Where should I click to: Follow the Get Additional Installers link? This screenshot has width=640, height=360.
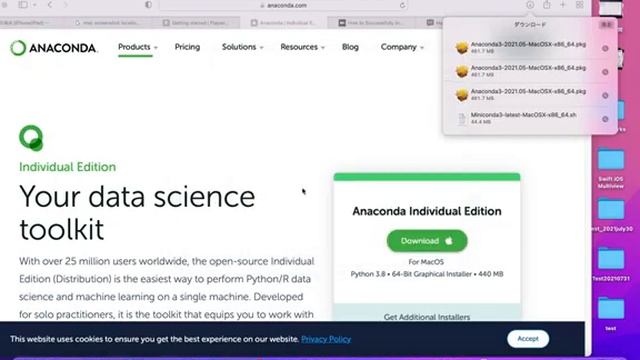(x=427, y=317)
